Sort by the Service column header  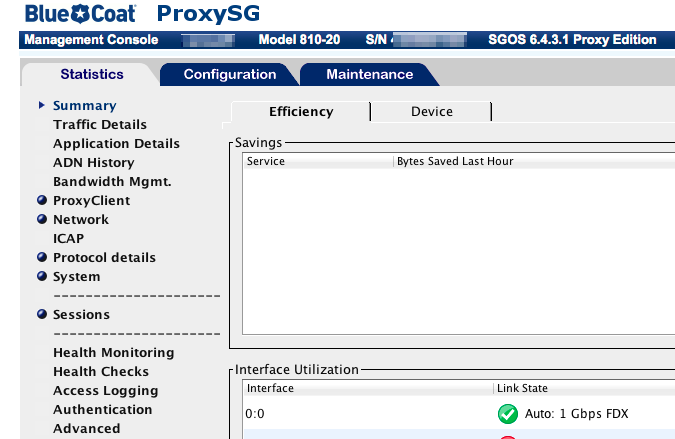pyautogui.click(x=318, y=161)
